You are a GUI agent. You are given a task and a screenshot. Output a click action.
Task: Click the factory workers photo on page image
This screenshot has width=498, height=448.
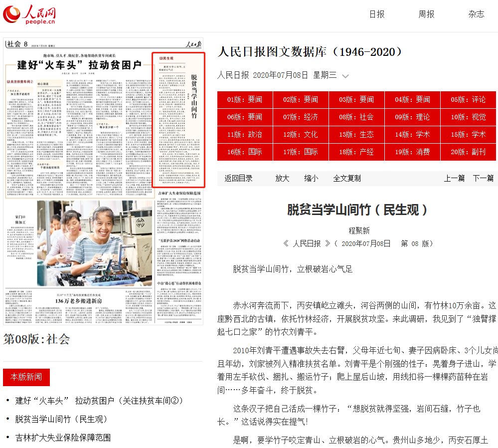pos(94,243)
